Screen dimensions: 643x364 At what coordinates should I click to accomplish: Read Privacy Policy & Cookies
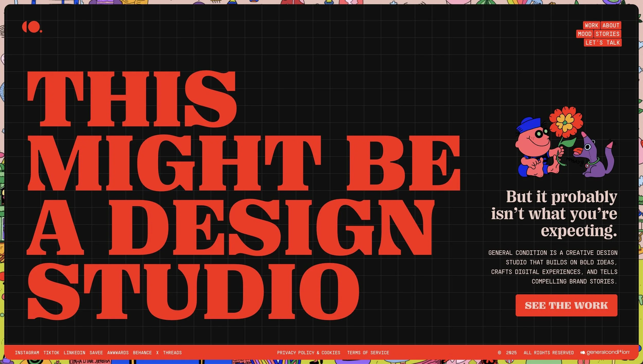308,353
